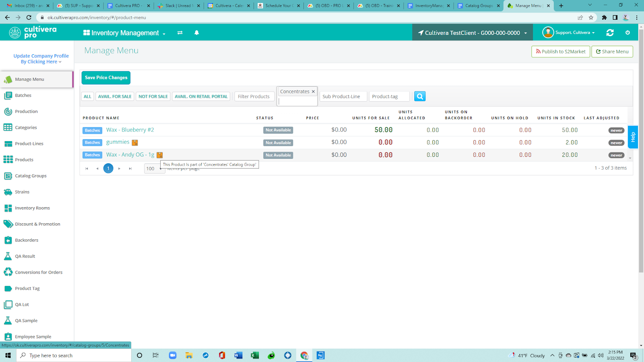This screenshot has width=644, height=362.
Task: Click the Cultivera Pro logo
Action: [33, 32]
